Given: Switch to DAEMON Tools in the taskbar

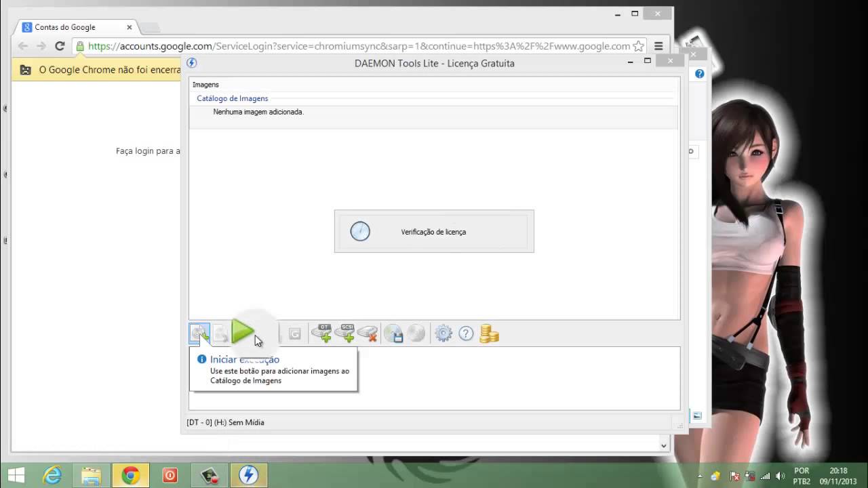Looking at the screenshot, I should pyautogui.click(x=248, y=475).
